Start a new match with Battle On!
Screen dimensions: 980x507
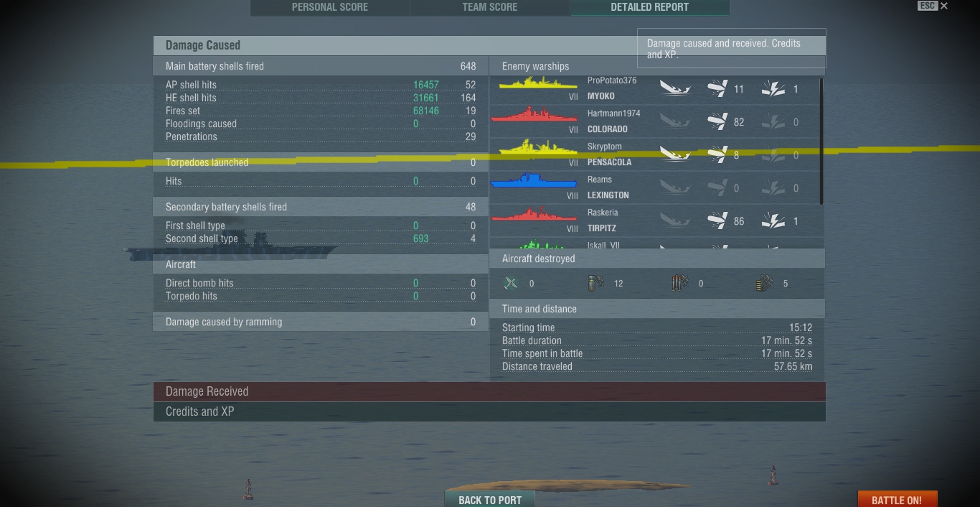(x=897, y=500)
